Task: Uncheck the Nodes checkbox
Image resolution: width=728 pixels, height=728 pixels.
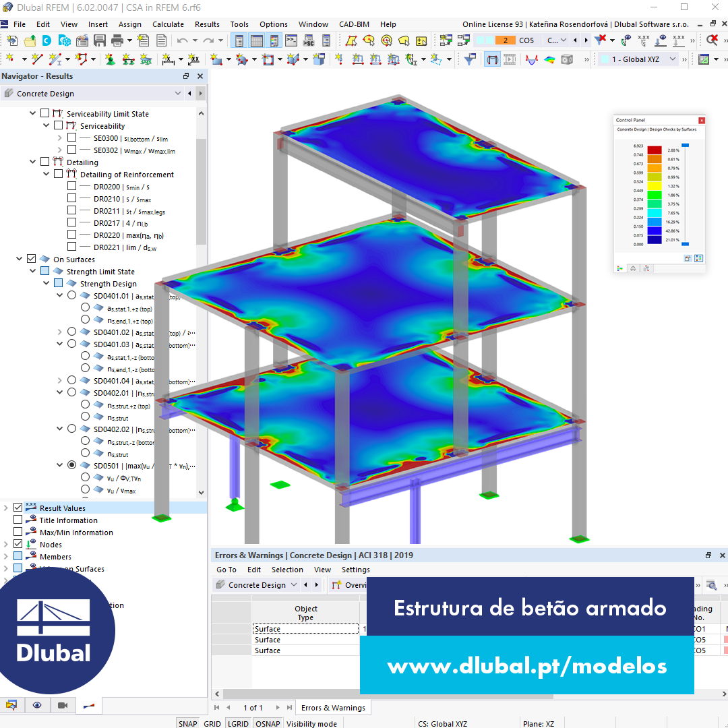Action: (18, 544)
